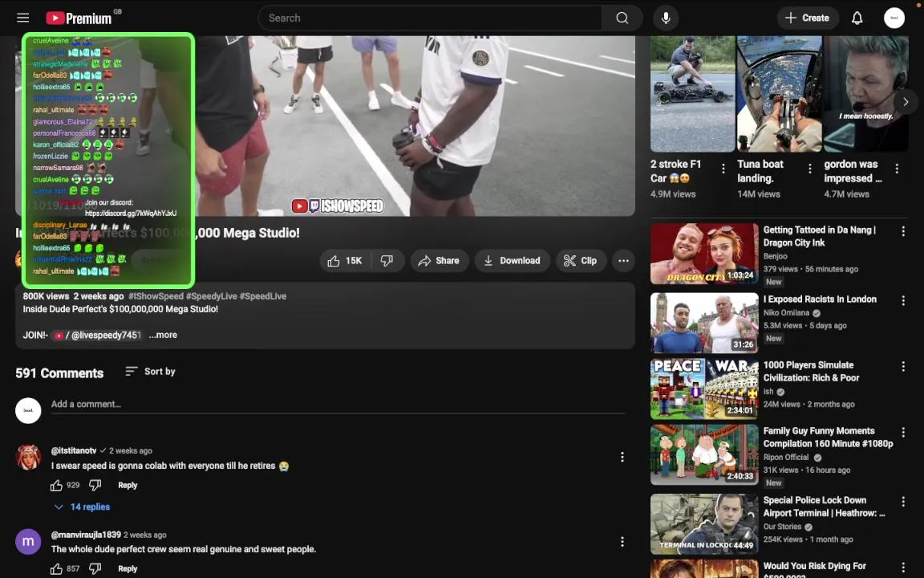Open the #SpeedyLive hashtag
Image resolution: width=924 pixels, height=578 pixels.
211,296
